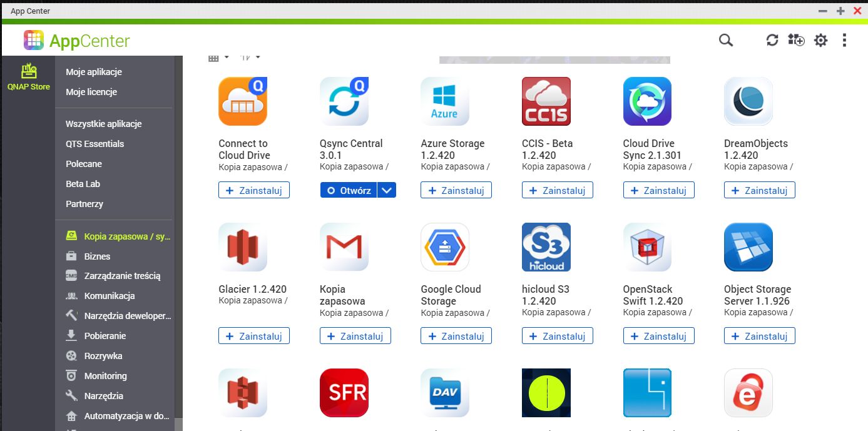Viewport: 868px width, 431px height.
Task: Install Connect to Cloud Drive
Action: (x=254, y=190)
